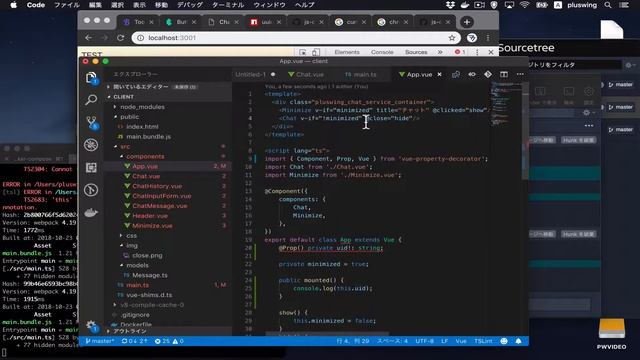Expand the css folder
Screen dimensions: 640x360
(131, 236)
